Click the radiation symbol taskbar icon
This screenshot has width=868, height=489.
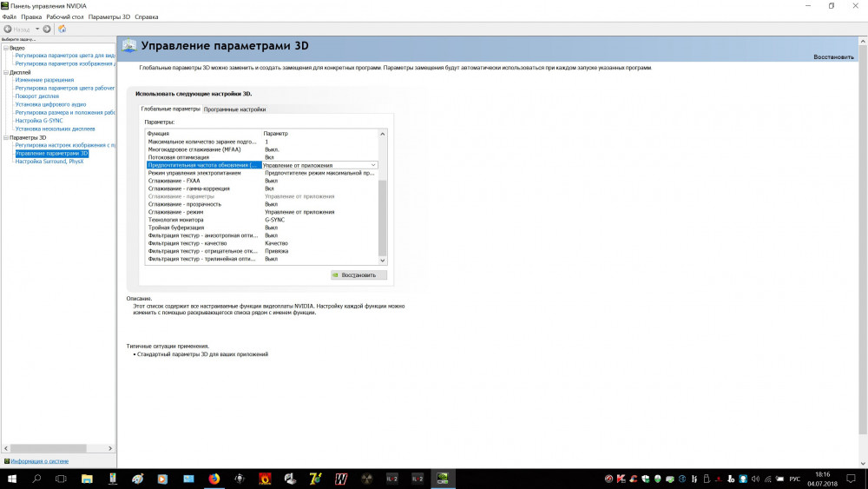pyautogui.click(x=366, y=479)
